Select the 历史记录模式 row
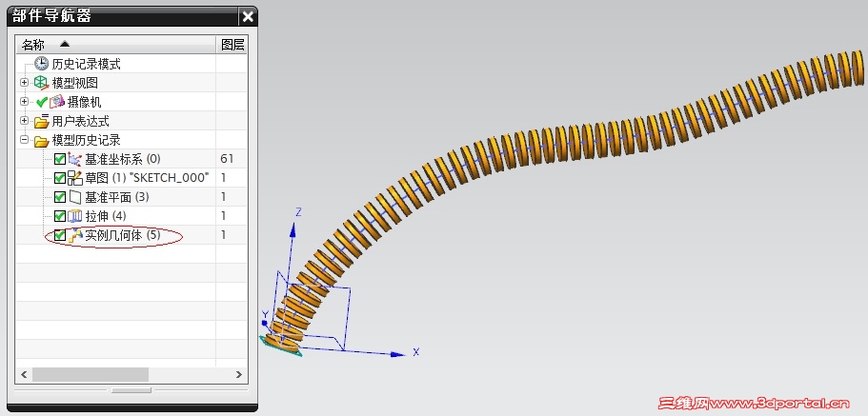Screen dimensions: 868x416 (x=86, y=64)
